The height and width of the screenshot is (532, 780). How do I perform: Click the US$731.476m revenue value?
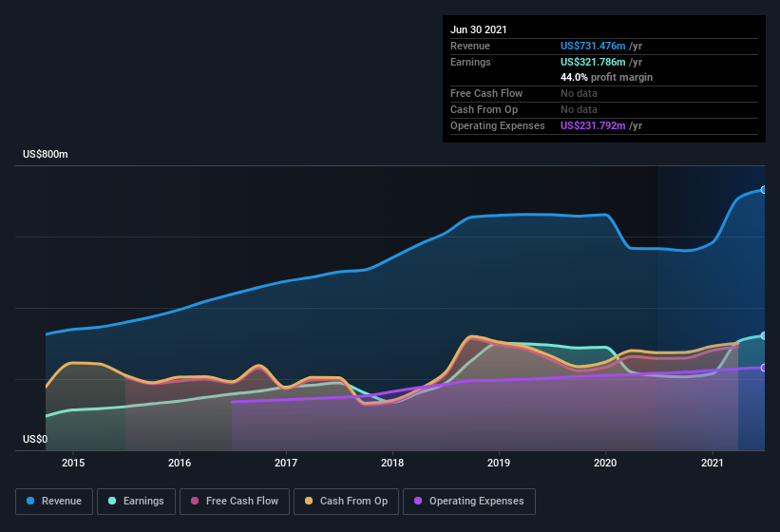click(593, 46)
